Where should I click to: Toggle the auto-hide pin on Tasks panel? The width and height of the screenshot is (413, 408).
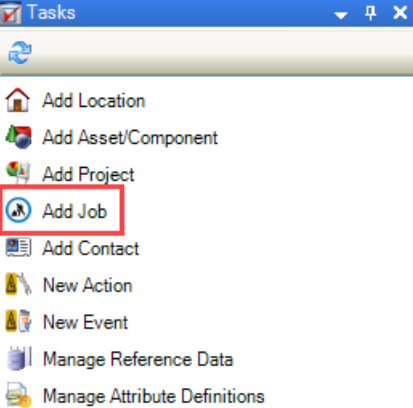370,13
